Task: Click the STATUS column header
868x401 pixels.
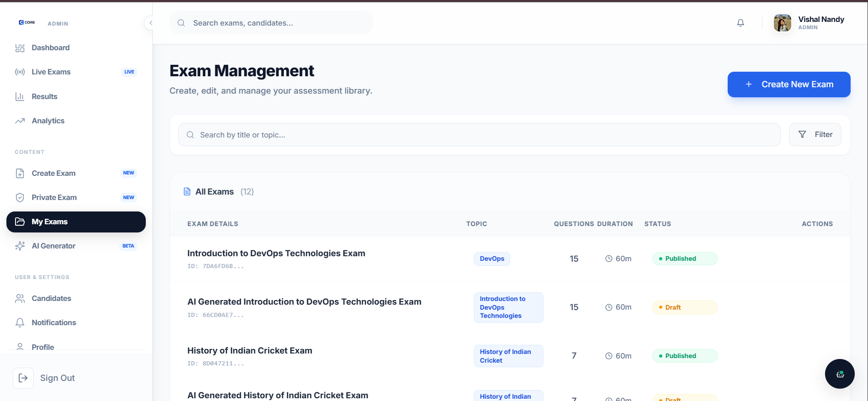Action: tap(658, 224)
